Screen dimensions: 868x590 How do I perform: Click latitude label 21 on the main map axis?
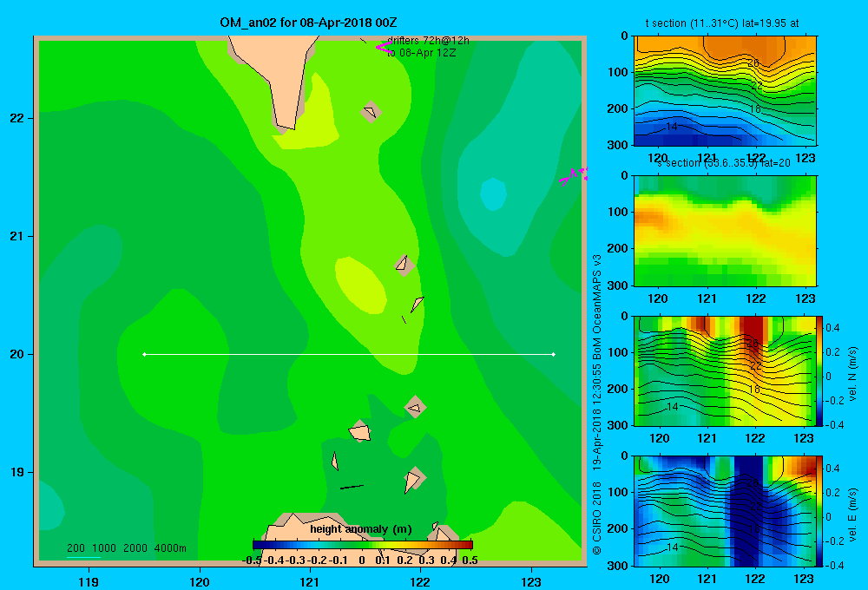click(x=17, y=236)
